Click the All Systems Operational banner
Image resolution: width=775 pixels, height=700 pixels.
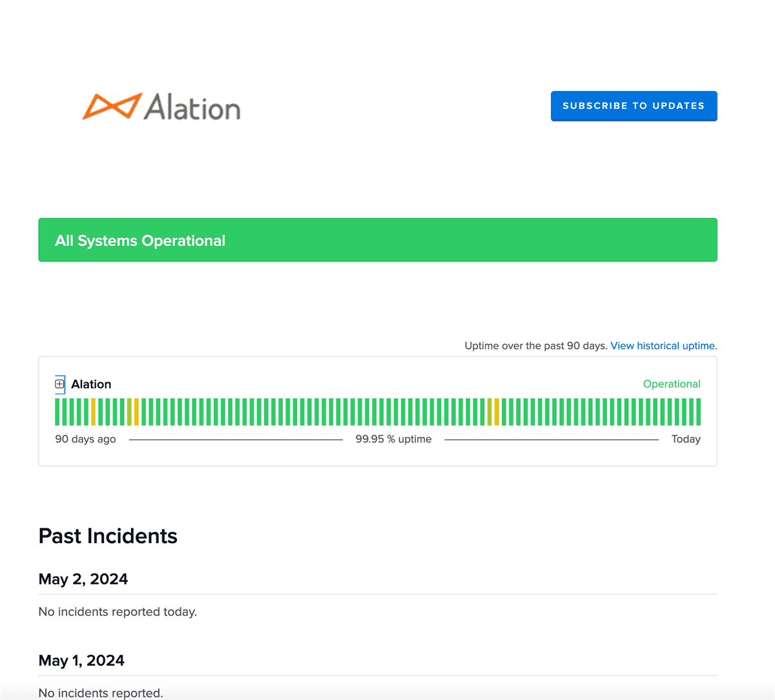[378, 240]
